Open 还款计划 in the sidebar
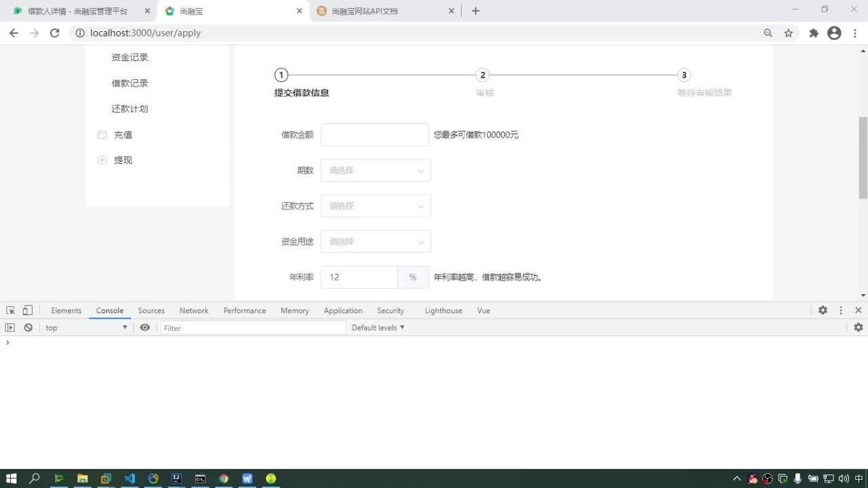868x488 pixels. (130, 108)
